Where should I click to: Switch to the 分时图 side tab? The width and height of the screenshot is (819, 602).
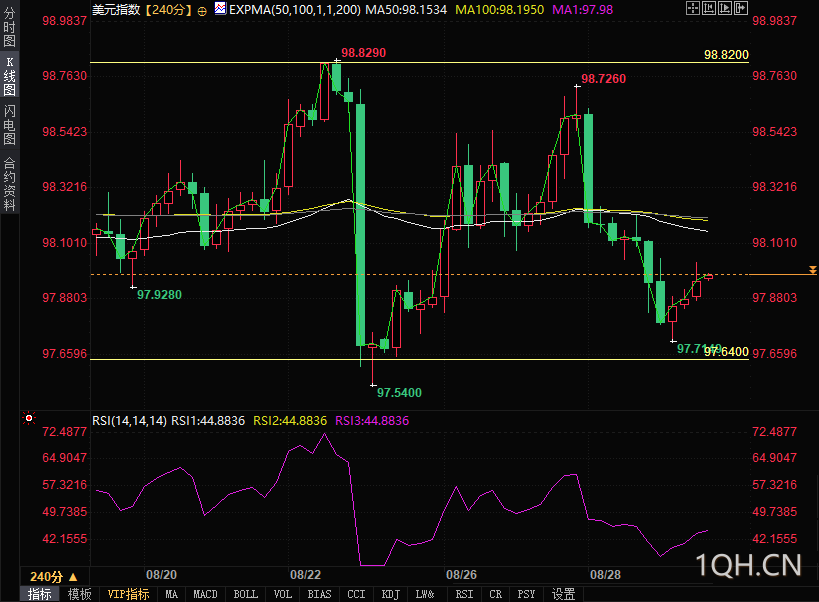click(x=9, y=27)
